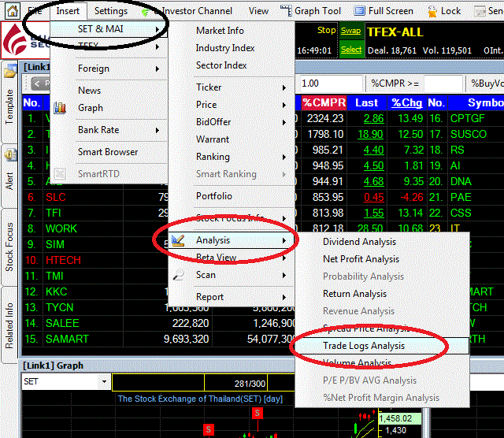Viewport: 504px width, 438px height.
Task: Select the CPTGF symbol
Action: [x=467, y=119]
